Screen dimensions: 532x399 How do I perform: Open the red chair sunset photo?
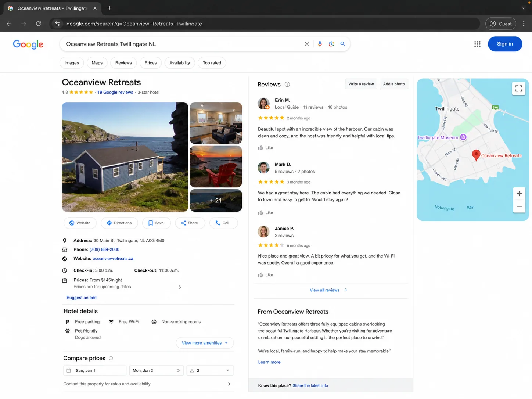click(x=216, y=166)
